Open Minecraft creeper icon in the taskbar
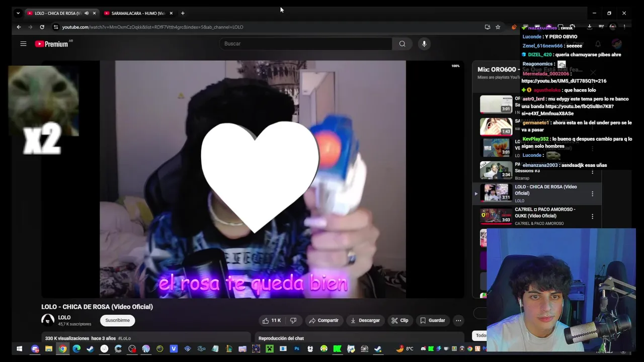The height and width of the screenshot is (362, 644). coord(270,348)
